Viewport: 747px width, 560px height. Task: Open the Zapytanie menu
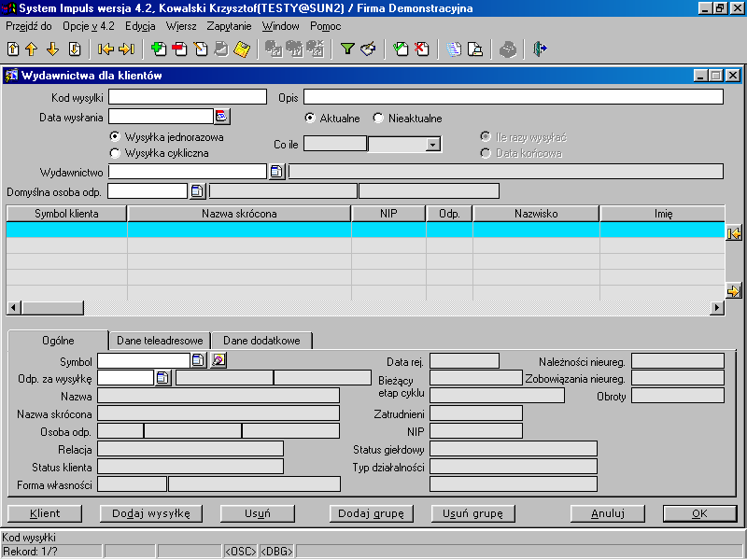(229, 26)
